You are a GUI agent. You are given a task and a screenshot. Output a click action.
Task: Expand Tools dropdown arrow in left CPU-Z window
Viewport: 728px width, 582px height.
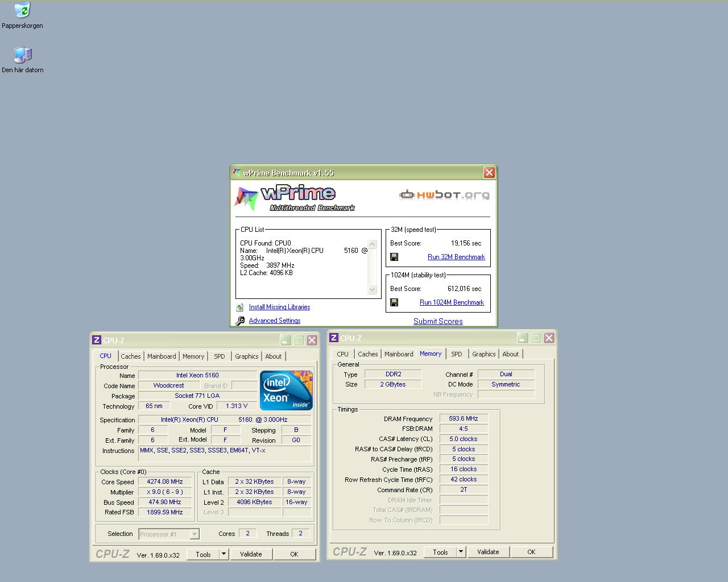[x=224, y=554]
